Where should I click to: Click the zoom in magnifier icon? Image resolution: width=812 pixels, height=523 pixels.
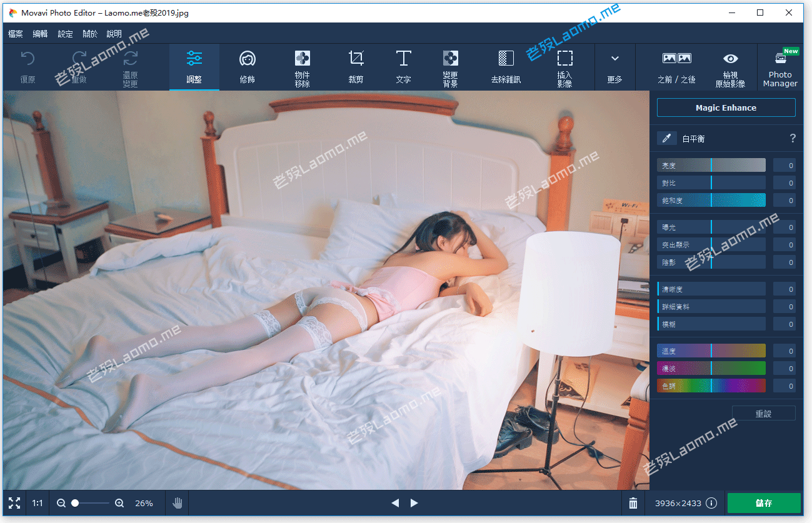[119, 503]
